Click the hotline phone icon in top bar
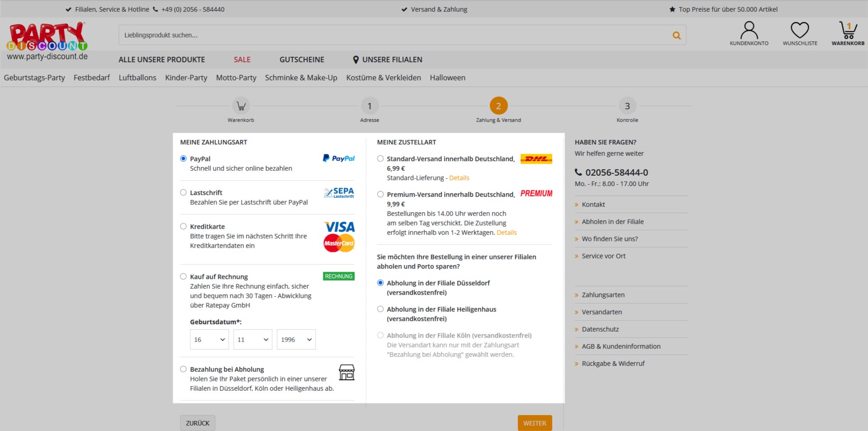This screenshot has height=431, width=868. pyautogui.click(x=156, y=9)
